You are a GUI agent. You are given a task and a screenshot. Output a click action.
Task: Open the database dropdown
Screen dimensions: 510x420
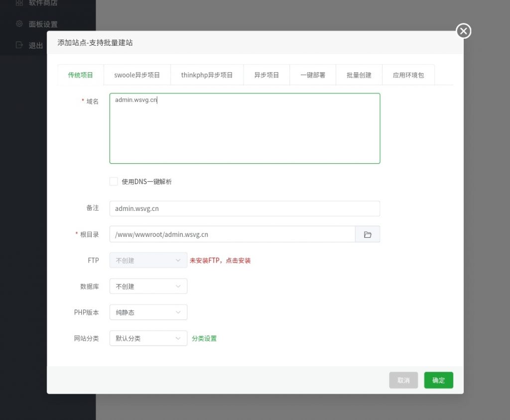[148, 286]
